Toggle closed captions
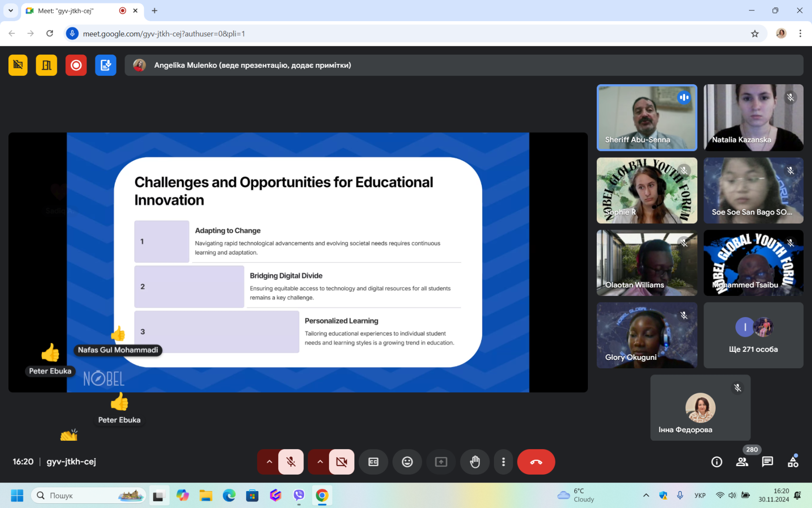The height and width of the screenshot is (508, 812). [x=373, y=462]
